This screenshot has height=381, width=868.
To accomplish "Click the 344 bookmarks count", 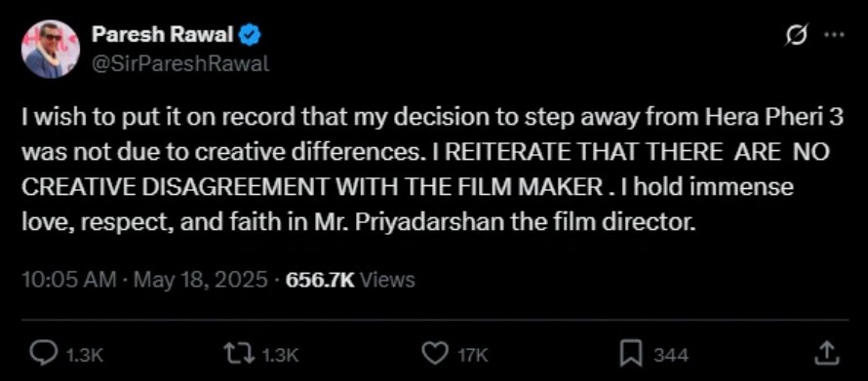I will [x=671, y=355].
